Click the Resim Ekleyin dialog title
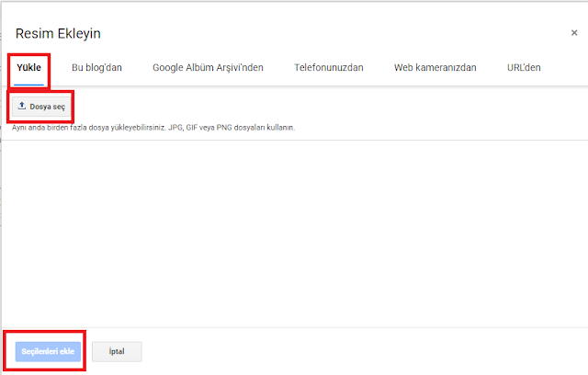This screenshot has width=588, height=375. pos(58,33)
